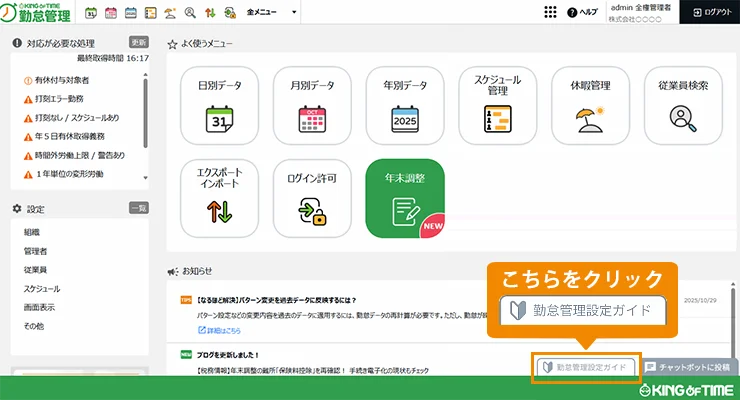The image size is (740, 400).
Task: Click scroll-down arrow in alerts list
Action: pyautogui.click(x=145, y=178)
